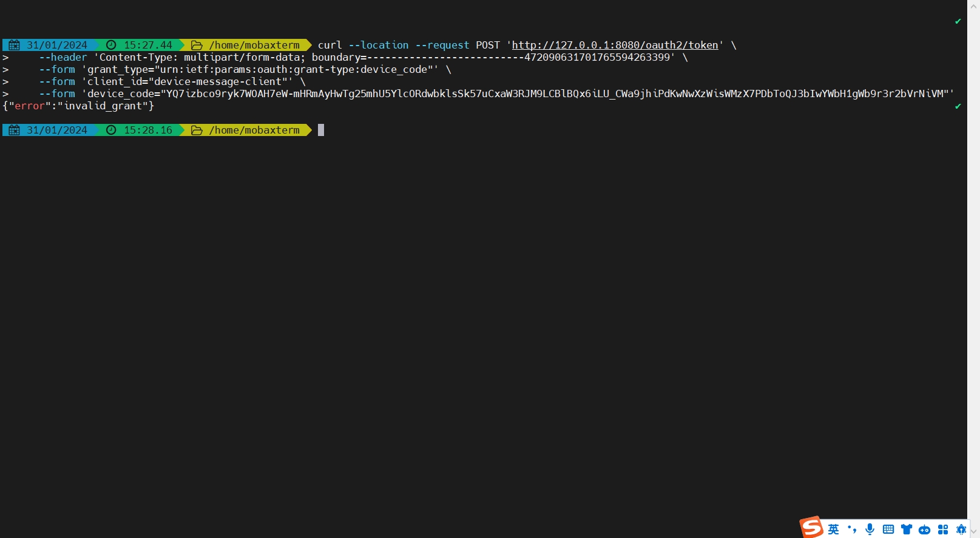Viewport: 980px width, 538px height.
Task: Click the clock icon beside 15:27.44
Action: 111,45
